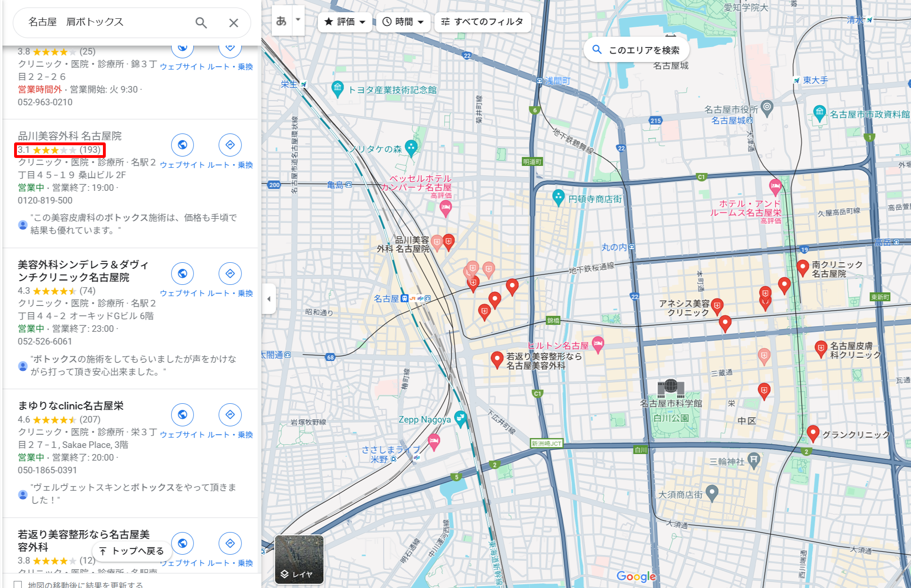Image resolution: width=911 pixels, height=588 pixels.
Task: Select 名古屋市役所 map marker
Action: click(767, 109)
